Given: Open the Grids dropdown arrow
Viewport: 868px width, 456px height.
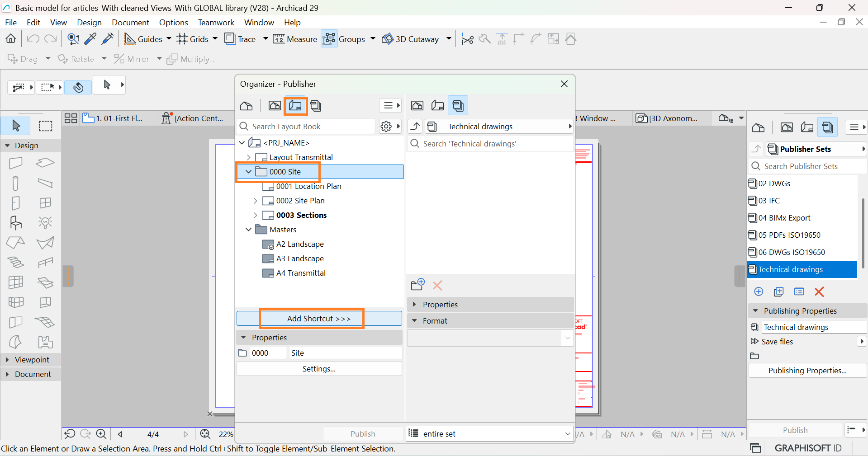Looking at the screenshot, I should [x=215, y=39].
